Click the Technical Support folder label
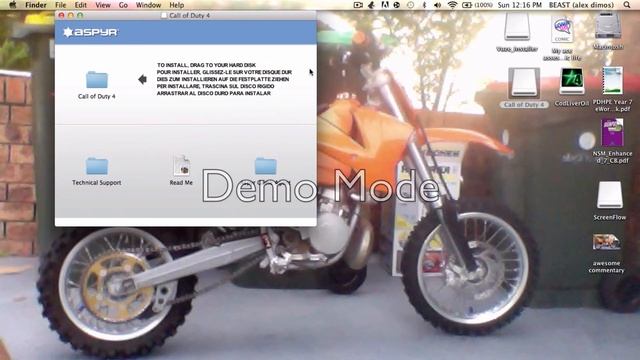The width and height of the screenshot is (640, 360). coord(97,182)
